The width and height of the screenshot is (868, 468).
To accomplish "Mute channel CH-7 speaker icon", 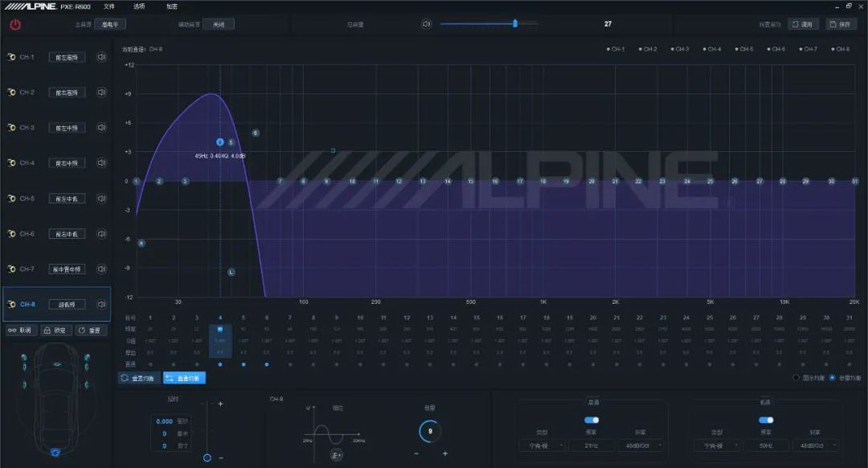I will point(101,269).
